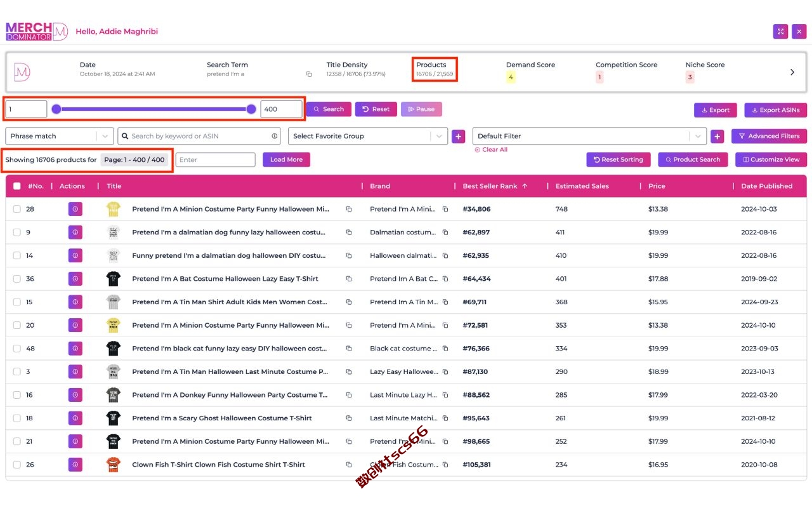The width and height of the screenshot is (812, 508).
Task: Copy the search term pretend I'm a
Action: (x=309, y=74)
